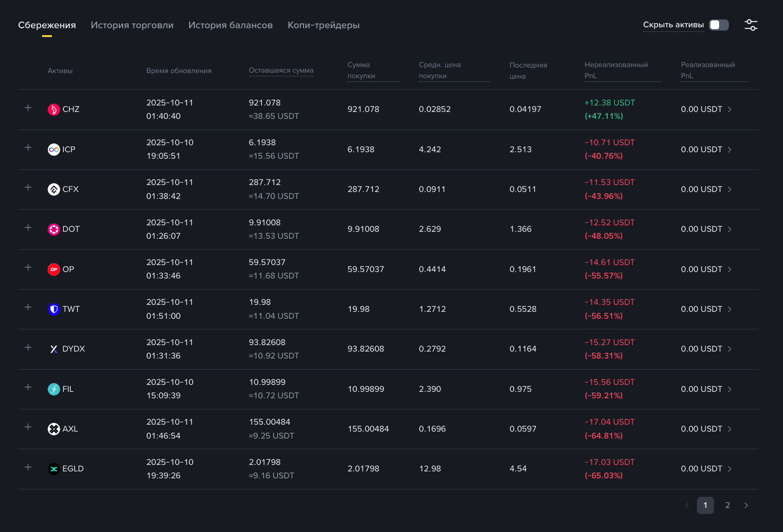The image size is (783, 532).
Task: Open the Копи-трейдеры tab
Action: pyautogui.click(x=323, y=25)
